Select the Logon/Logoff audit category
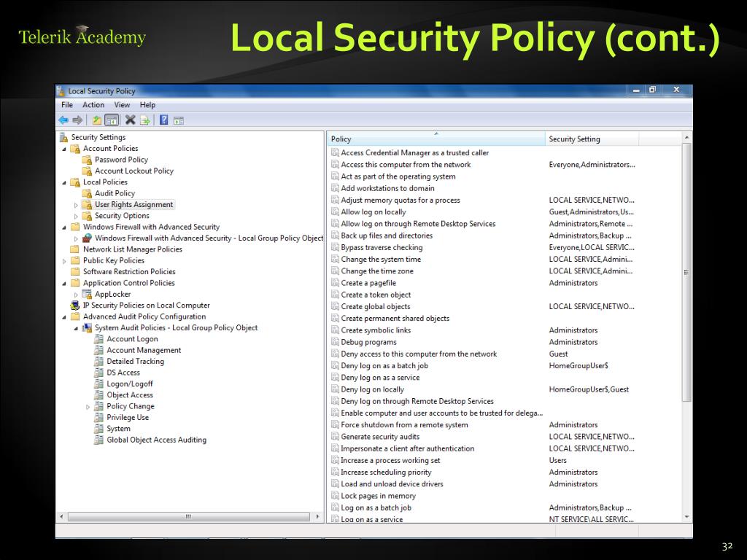The width and height of the screenshot is (747, 560). click(x=130, y=384)
